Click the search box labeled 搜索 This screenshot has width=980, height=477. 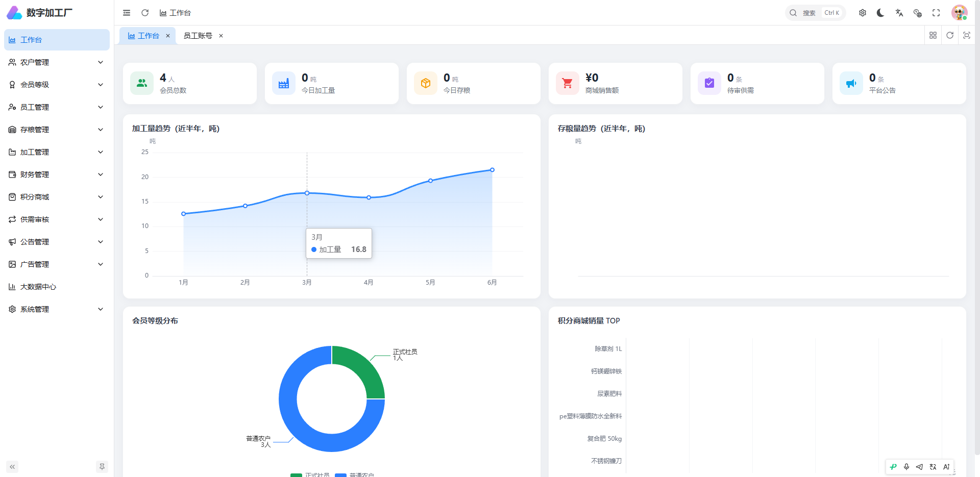(815, 13)
